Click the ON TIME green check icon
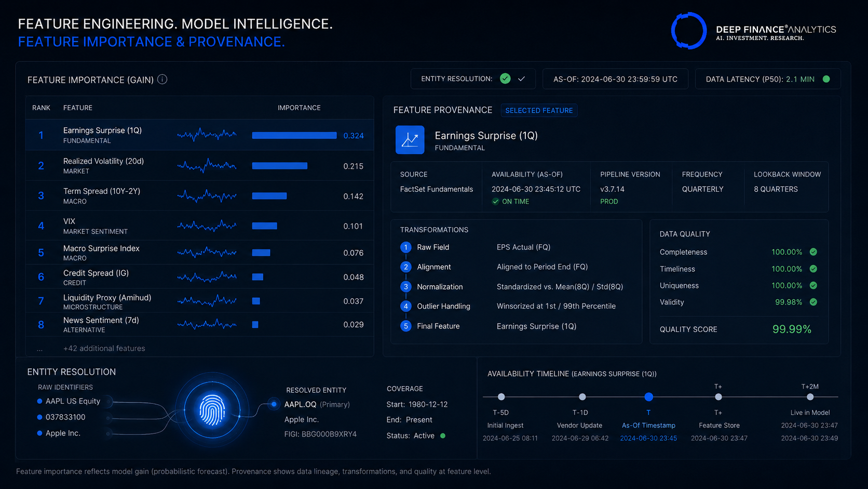 (495, 202)
